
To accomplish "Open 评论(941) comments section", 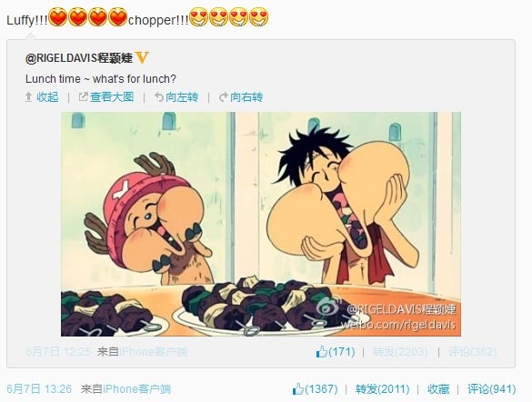I will pyautogui.click(x=492, y=388).
